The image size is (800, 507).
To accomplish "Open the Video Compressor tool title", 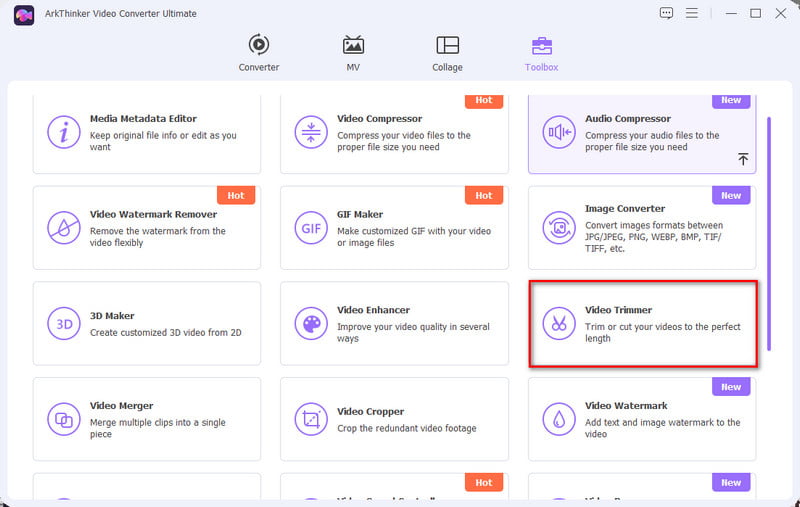I will tap(380, 119).
